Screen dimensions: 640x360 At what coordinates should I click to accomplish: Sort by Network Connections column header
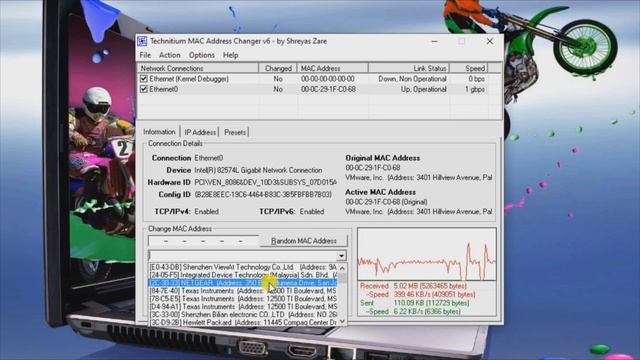198,68
